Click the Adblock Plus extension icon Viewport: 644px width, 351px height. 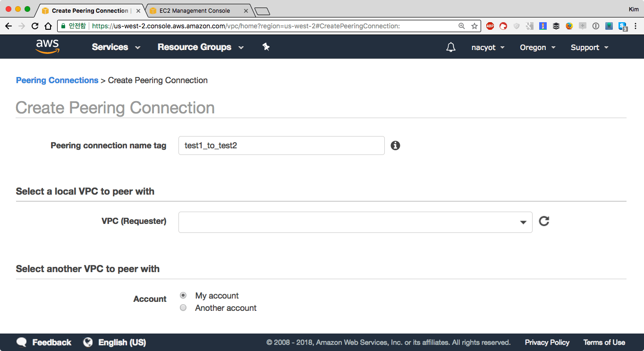[x=490, y=26]
